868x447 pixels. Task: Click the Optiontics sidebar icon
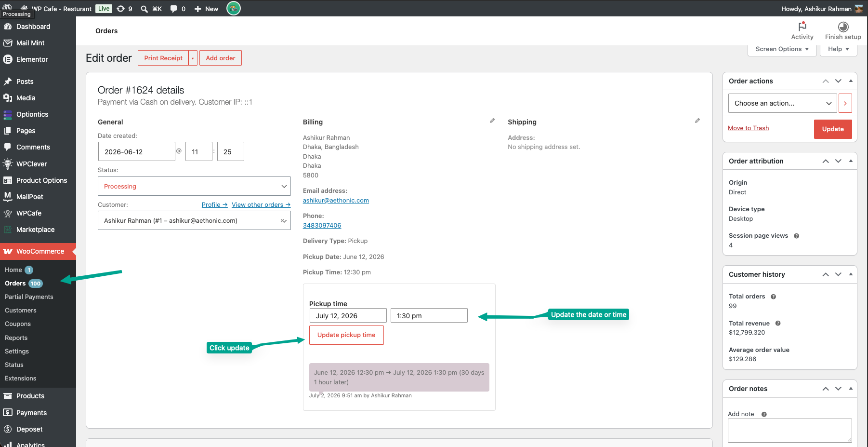8,114
